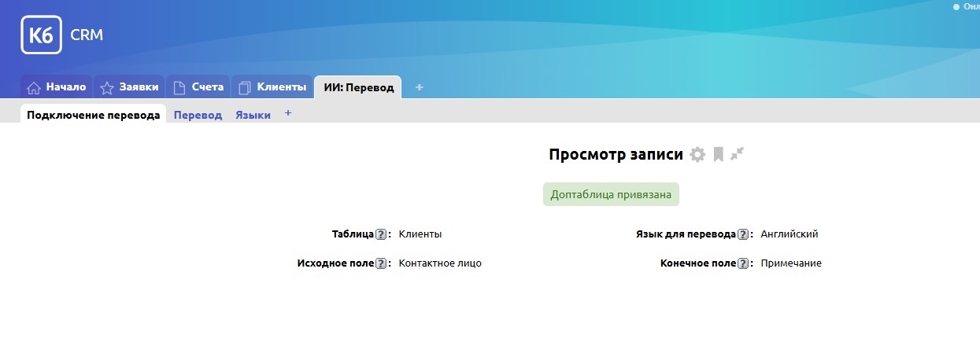Select the ИИ: Перевод tab

358,87
